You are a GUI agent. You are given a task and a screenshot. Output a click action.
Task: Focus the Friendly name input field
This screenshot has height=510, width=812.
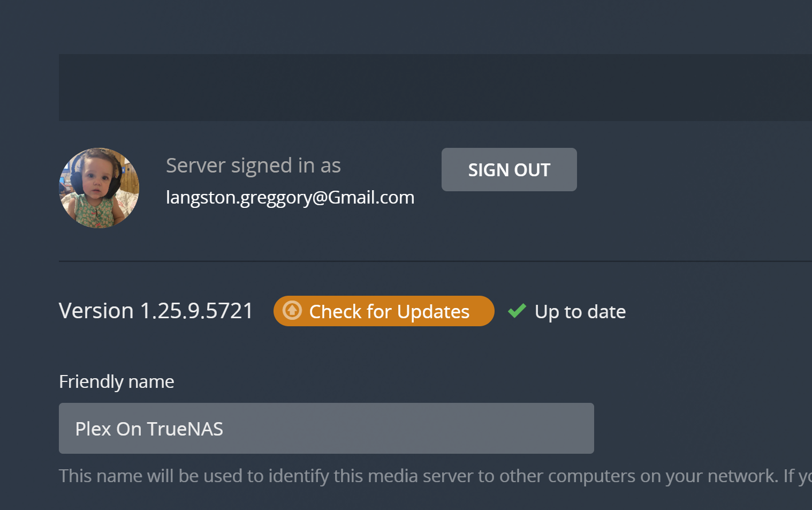pyautogui.click(x=327, y=429)
